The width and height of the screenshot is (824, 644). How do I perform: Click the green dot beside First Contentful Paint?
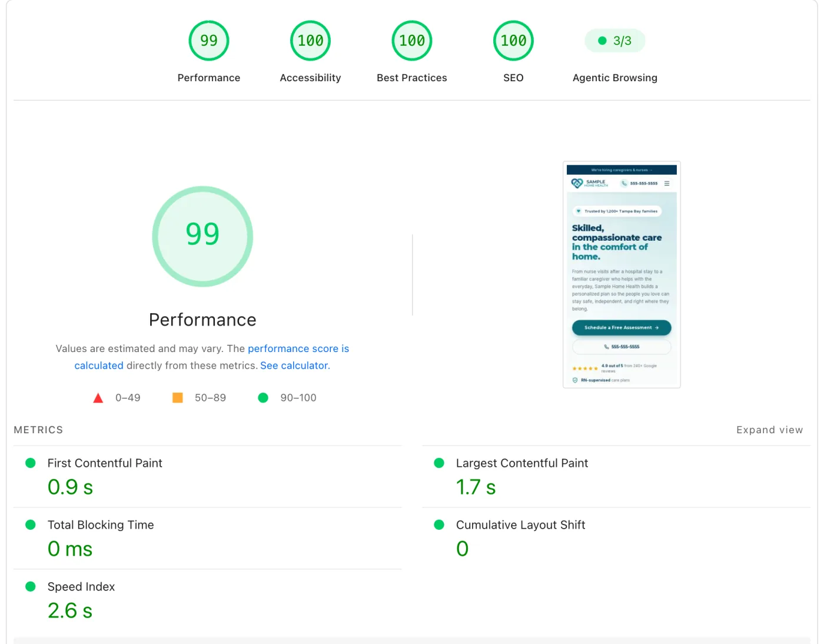point(31,463)
